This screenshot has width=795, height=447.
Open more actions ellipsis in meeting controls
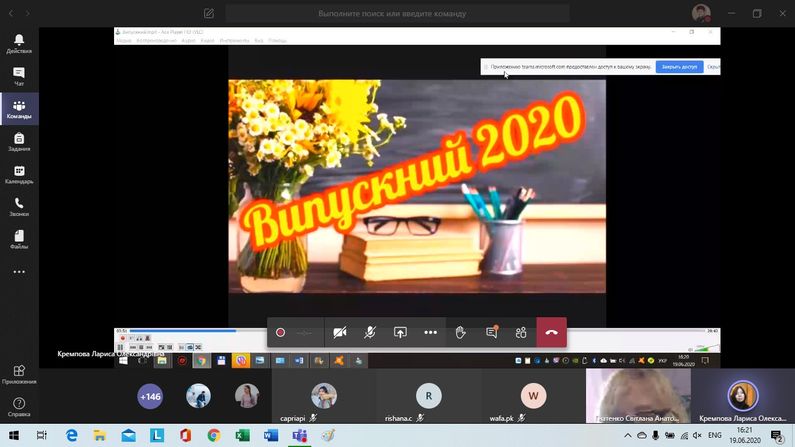(x=430, y=332)
